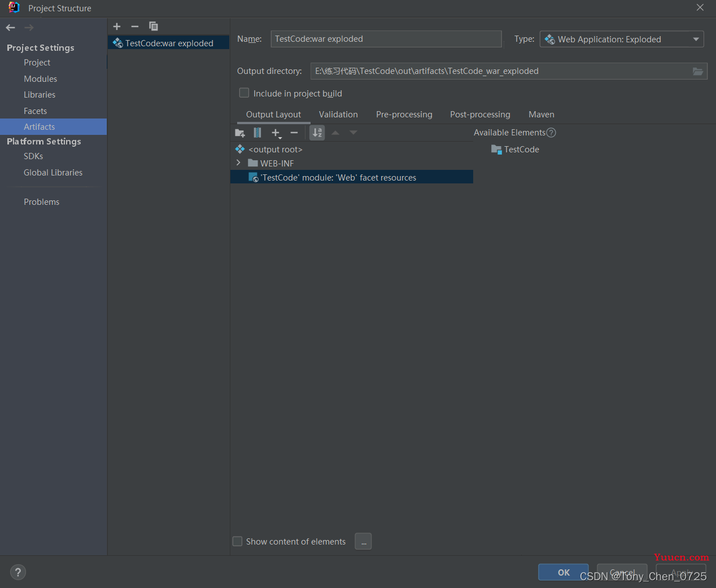This screenshot has width=716, height=588.
Task: Open the artifact Type dropdown
Action: pyautogui.click(x=622, y=39)
